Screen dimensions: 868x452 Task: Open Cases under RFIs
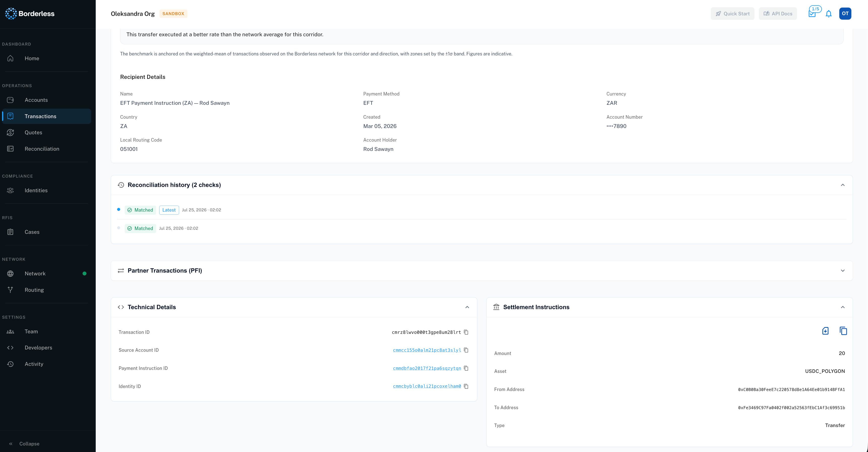pyautogui.click(x=47, y=232)
